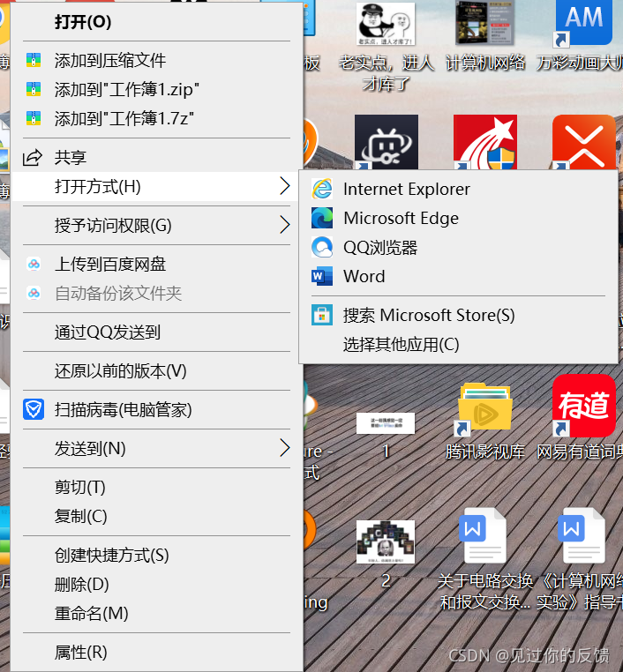Click desktop image file named 2
The image size is (623, 672).
coord(386,541)
